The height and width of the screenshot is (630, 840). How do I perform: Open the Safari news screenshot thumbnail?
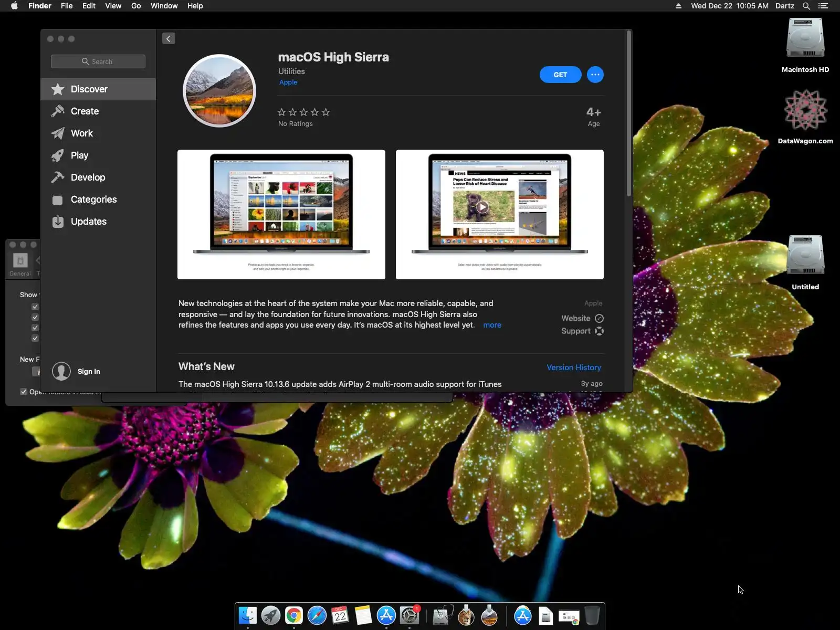(500, 215)
